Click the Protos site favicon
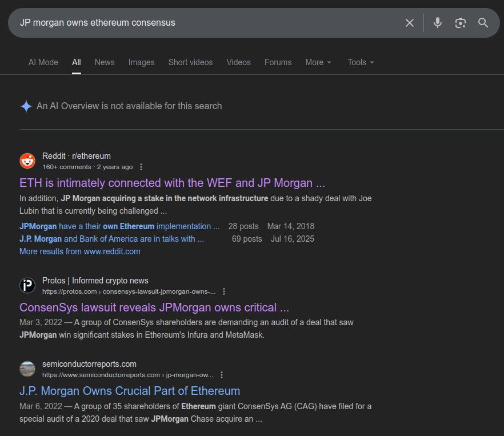Image resolution: width=504 pixels, height=436 pixels. tap(27, 286)
